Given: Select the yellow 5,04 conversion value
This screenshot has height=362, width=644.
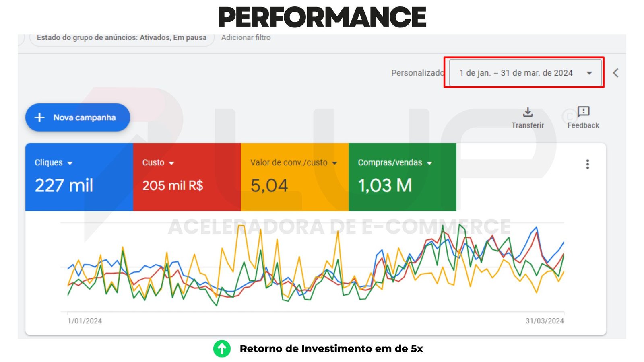Looking at the screenshot, I should pyautogui.click(x=269, y=185).
